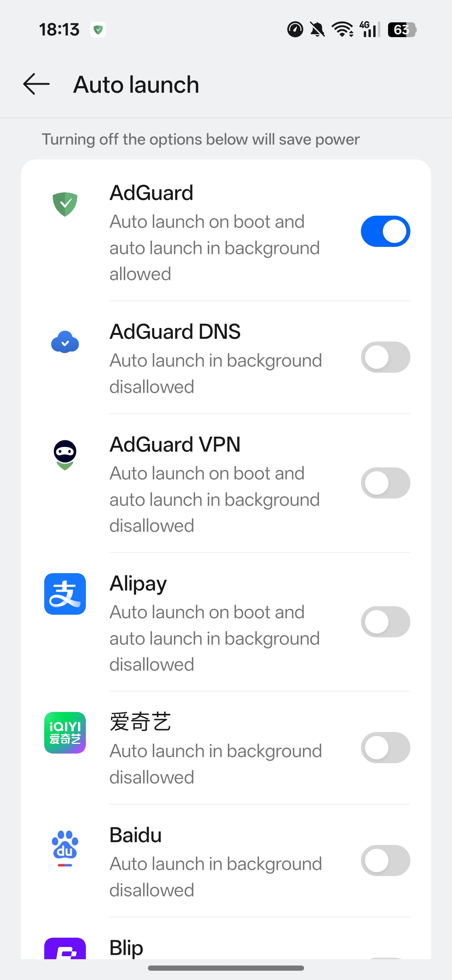
Task: Tap the navigation bar handle at bottom
Action: (226, 968)
